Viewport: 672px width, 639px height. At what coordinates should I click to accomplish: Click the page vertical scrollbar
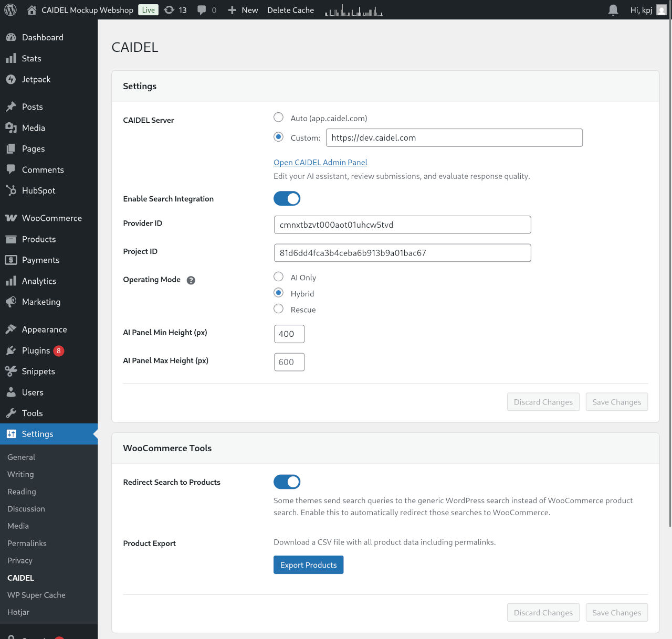pyautogui.click(x=670, y=273)
